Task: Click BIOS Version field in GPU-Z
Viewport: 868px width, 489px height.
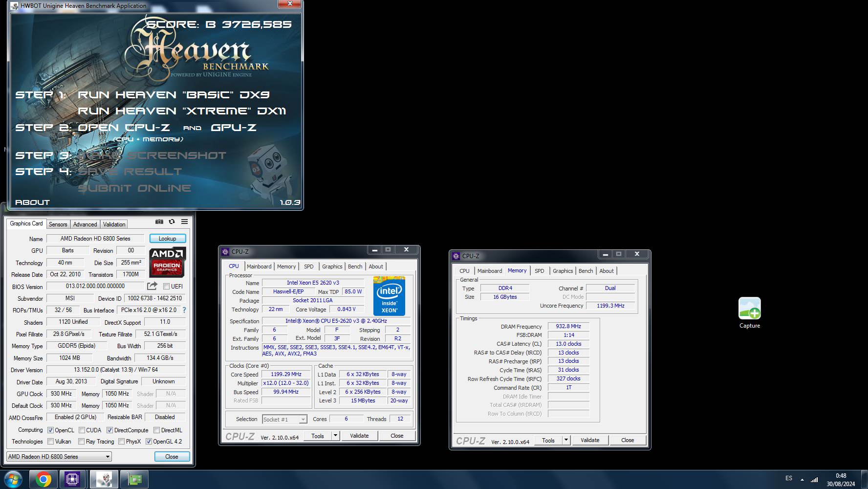Action: (95, 286)
